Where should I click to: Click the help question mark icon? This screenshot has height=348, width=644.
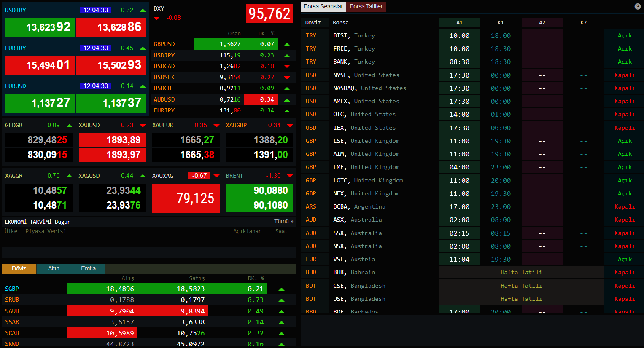click(x=637, y=6)
